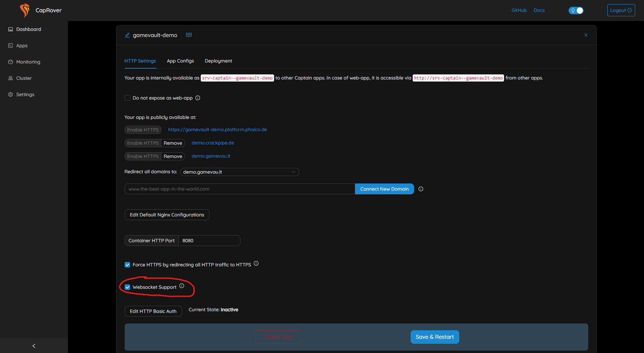This screenshot has height=353, width=644.
Task: Focus the new domain input field
Action: [240, 189]
